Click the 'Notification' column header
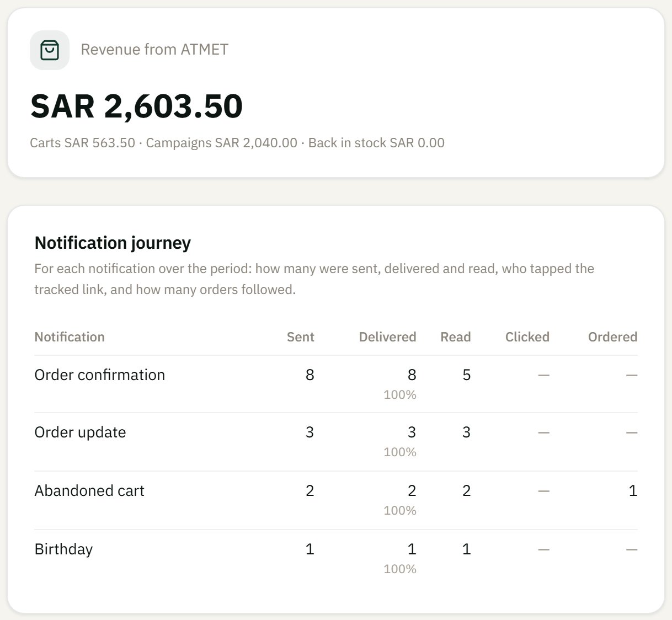Viewport: 672px width, 620px height. [x=70, y=337]
